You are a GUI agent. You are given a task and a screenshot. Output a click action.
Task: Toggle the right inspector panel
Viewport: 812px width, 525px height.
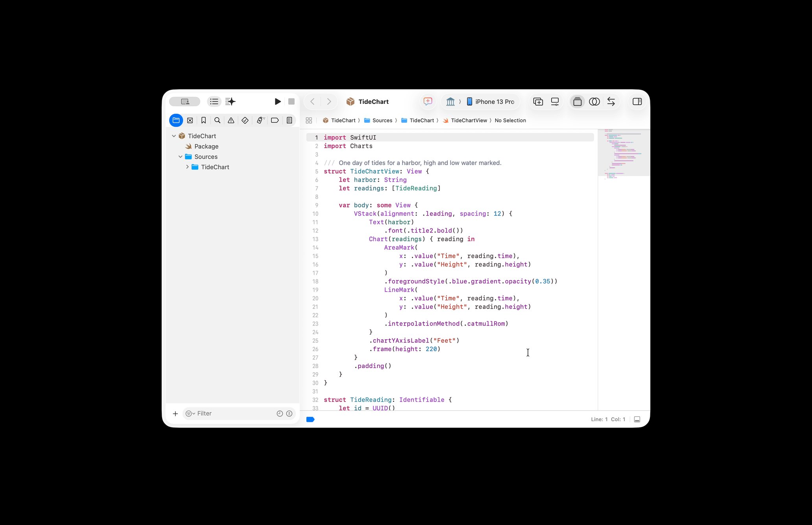pos(637,102)
